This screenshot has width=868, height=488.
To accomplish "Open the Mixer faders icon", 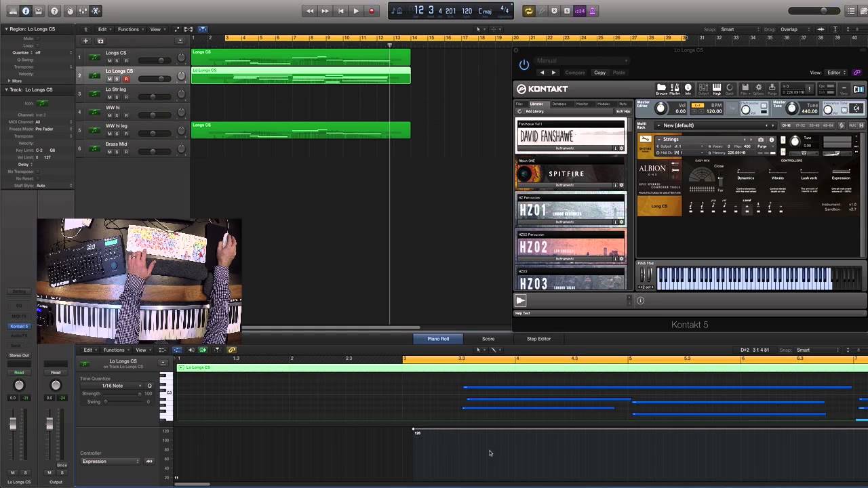I will point(83,11).
